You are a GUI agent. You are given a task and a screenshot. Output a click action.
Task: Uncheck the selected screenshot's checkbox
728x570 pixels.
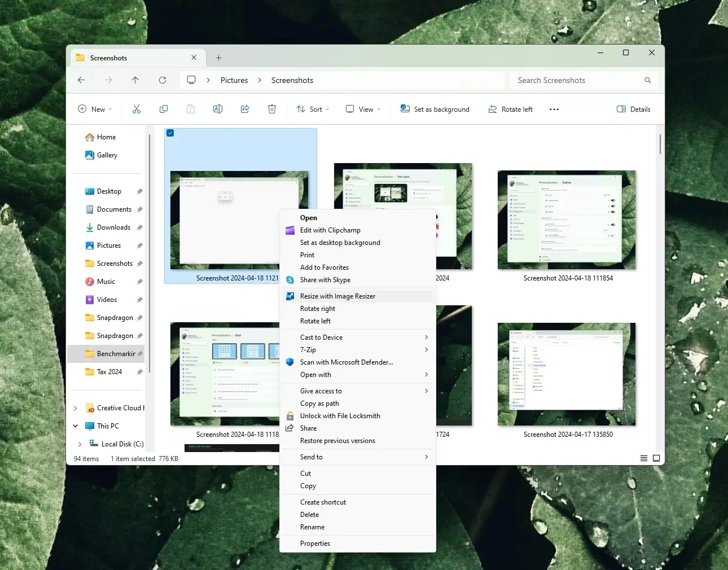click(170, 133)
